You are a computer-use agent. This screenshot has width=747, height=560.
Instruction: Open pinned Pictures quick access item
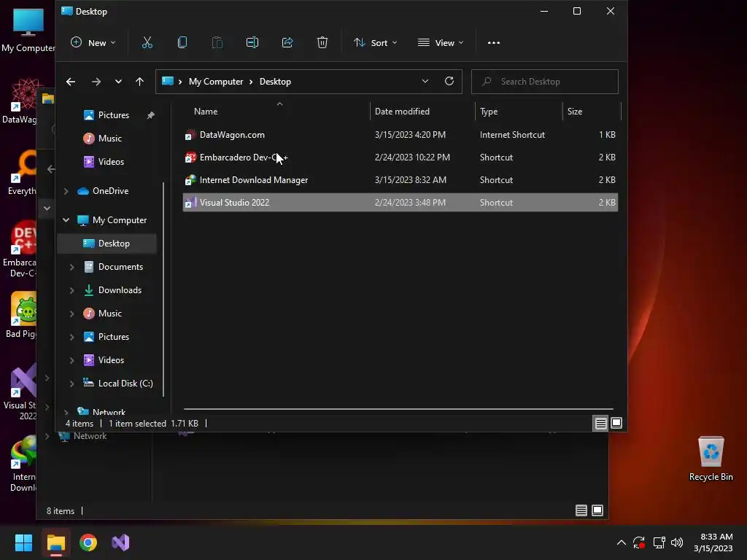pyautogui.click(x=113, y=114)
